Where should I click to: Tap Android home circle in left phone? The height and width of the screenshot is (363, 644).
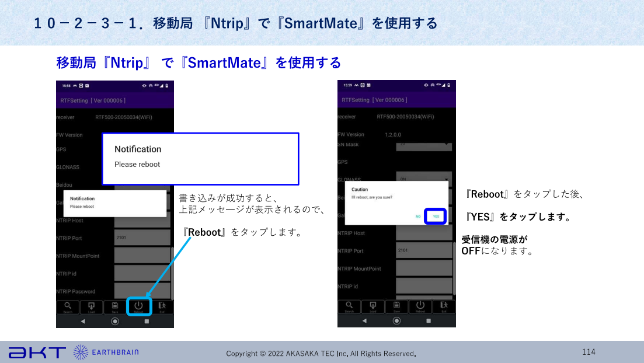[x=115, y=322]
